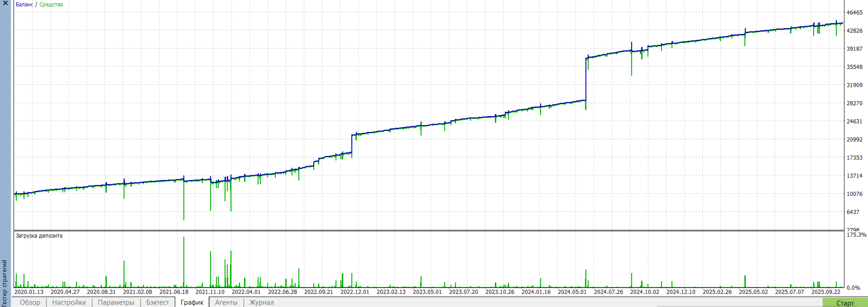Viewport: 868px width, 307px height.
Task: Click the 10076 axis value
Action: tap(854, 194)
